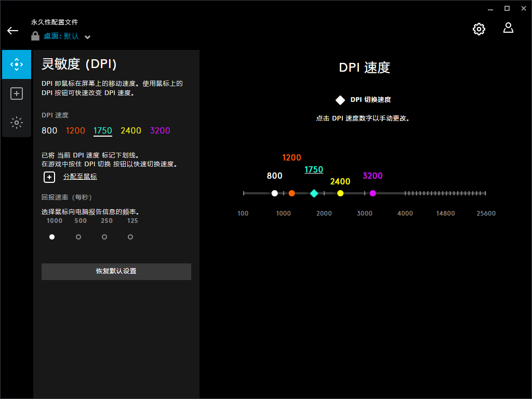This screenshot has width=532, height=399.
Task: Select the Sensitivity DPI sidebar tab
Action: coord(17,64)
